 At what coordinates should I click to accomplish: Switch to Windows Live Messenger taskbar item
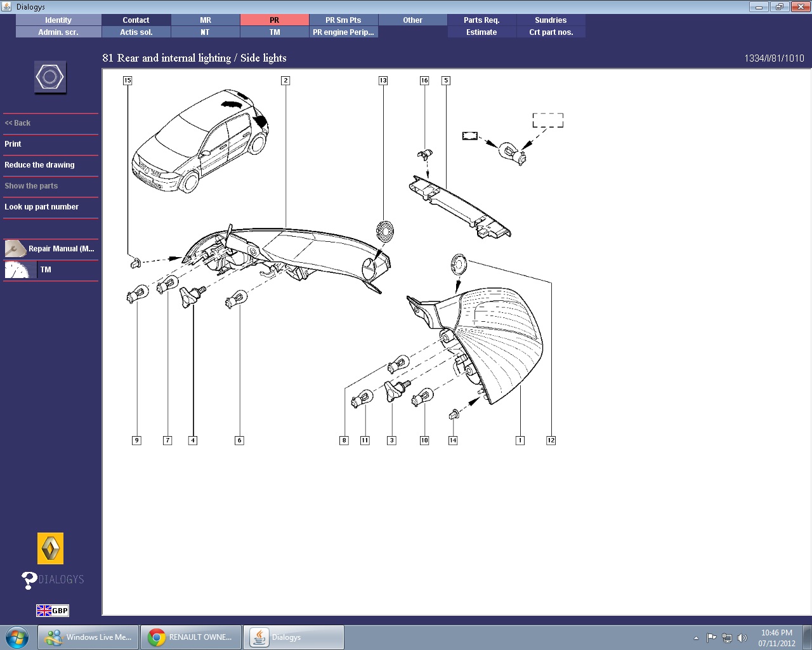pyautogui.click(x=87, y=637)
